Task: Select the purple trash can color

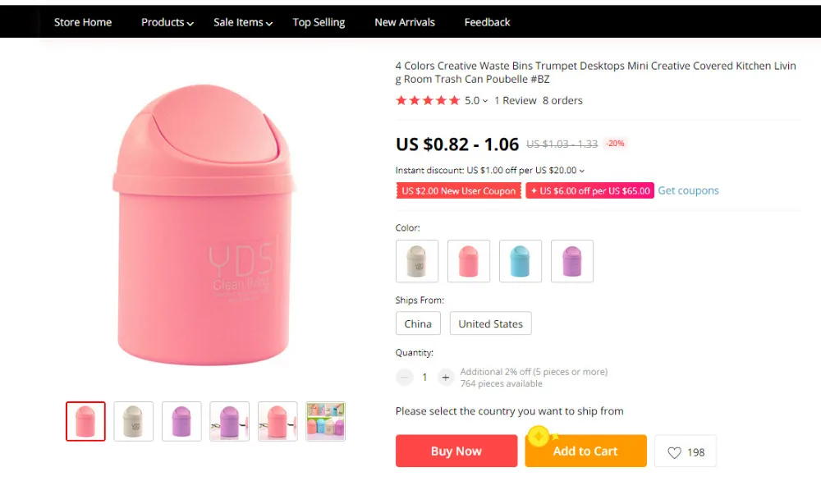Action: coord(572,261)
